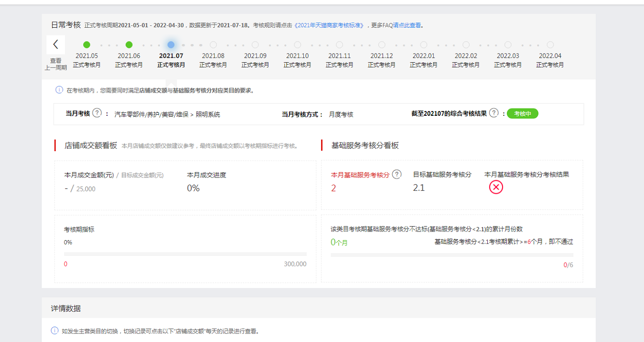This screenshot has height=342, width=644.
Task: Open the 2021年天猫商家考核标准 link
Action: [x=329, y=25]
